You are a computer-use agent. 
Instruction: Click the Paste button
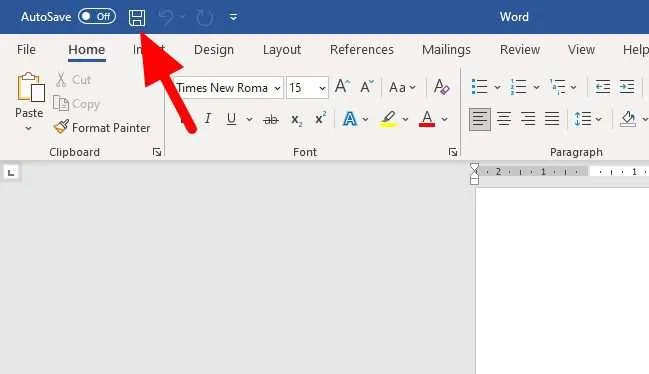(x=29, y=102)
